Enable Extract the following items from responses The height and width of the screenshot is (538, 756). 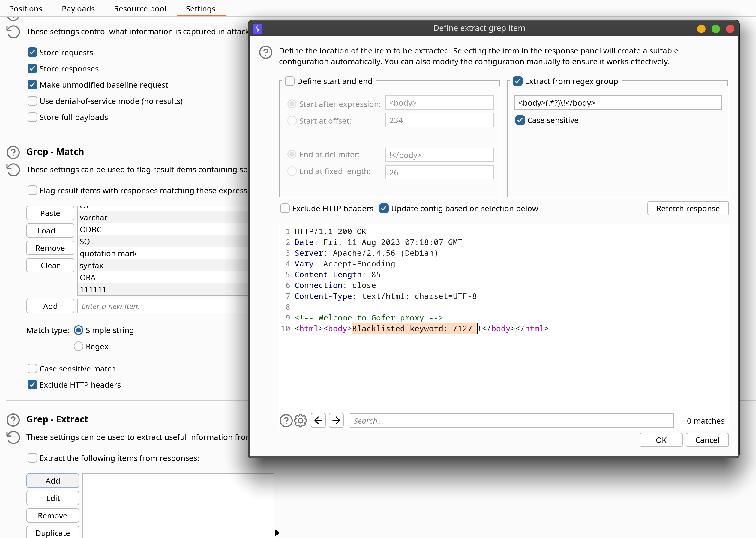point(32,458)
